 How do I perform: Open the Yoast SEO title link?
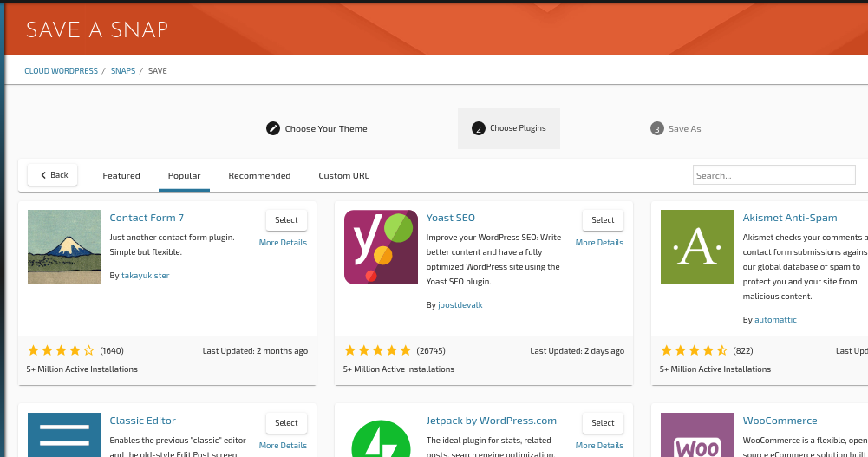[x=451, y=218]
